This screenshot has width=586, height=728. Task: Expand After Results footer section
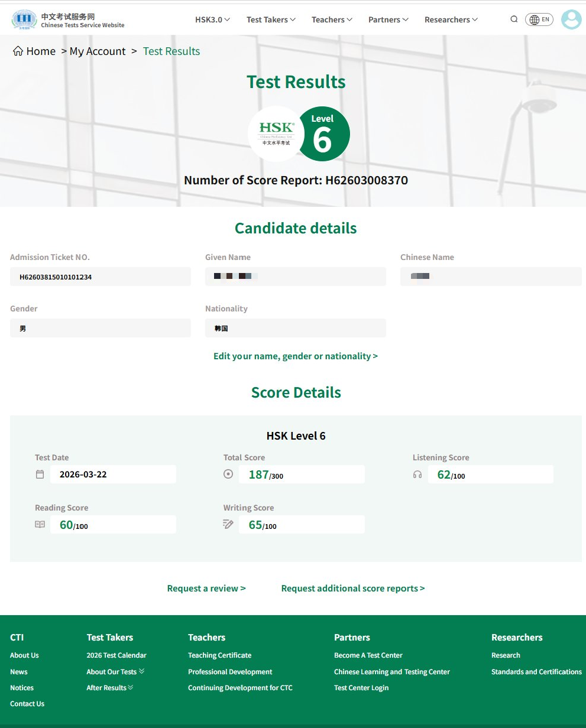(x=110, y=688)
